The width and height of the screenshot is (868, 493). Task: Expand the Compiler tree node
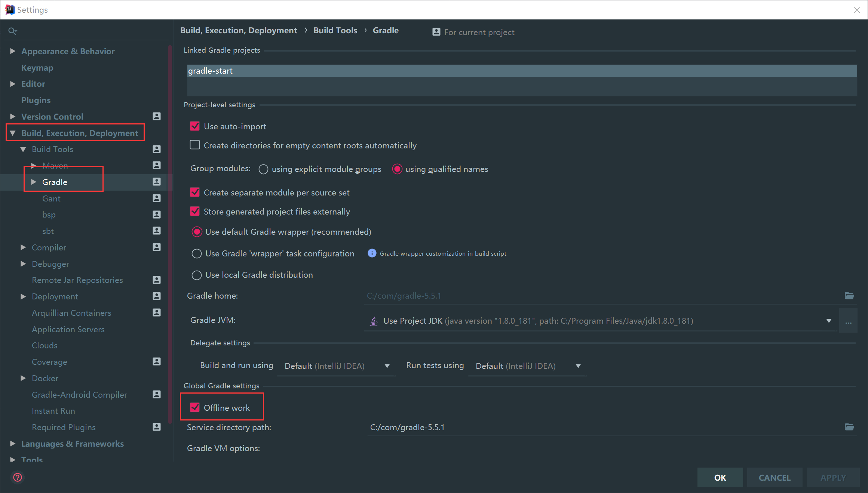[x=23, y=247]
